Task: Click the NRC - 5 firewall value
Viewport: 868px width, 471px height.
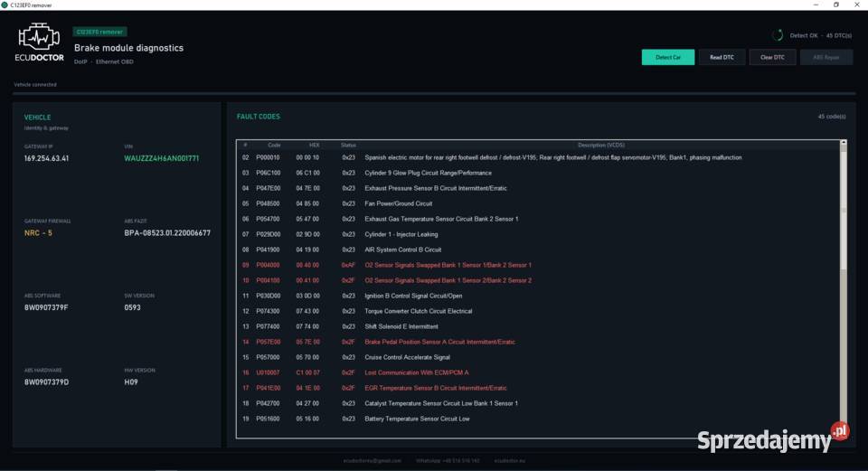Action: 38,233
